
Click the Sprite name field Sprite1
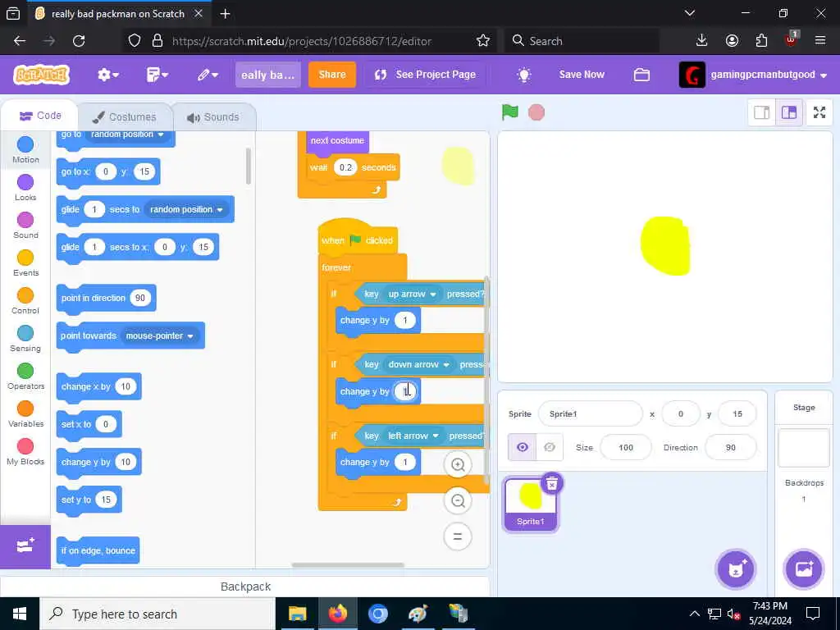click(591, 414)
